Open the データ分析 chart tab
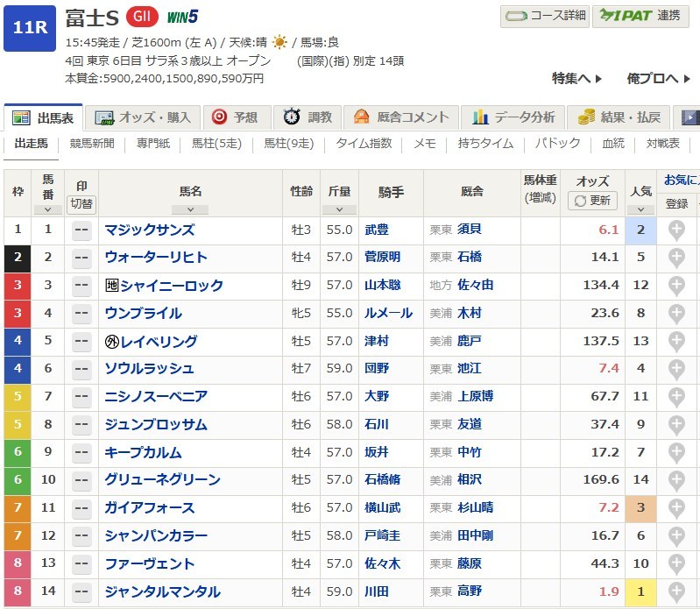700x609 pixels. [x=480, y=117]
